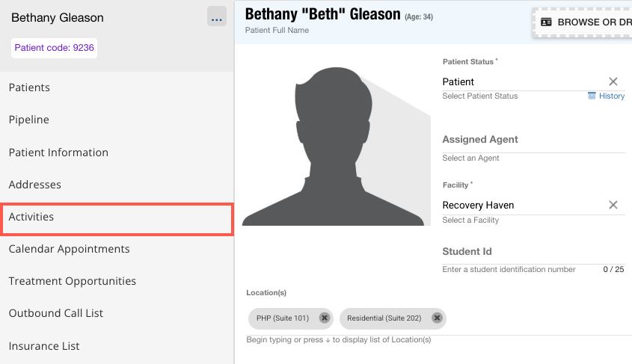
Task: Open the Pipeline sidebar item
Action: coord(29,120)
